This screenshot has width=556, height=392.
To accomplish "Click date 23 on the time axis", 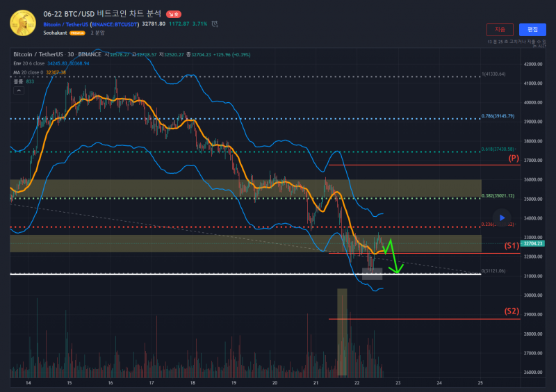I will (x=398, y=383).
